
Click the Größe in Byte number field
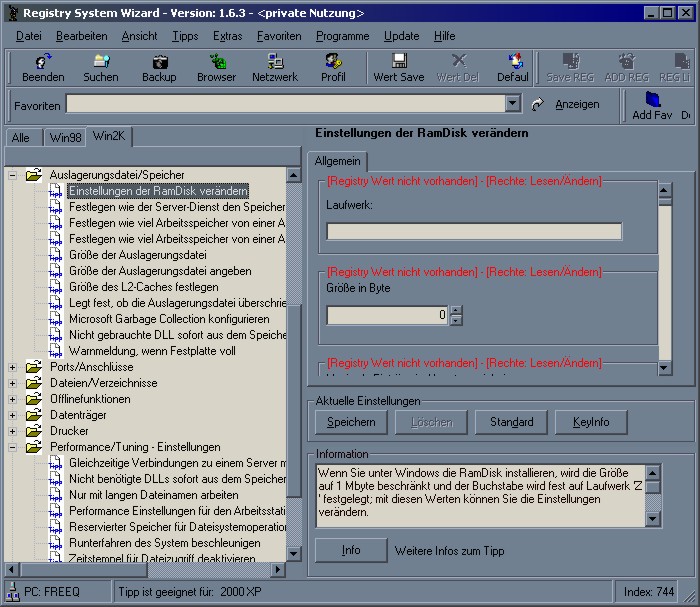(x=388, y=315)
